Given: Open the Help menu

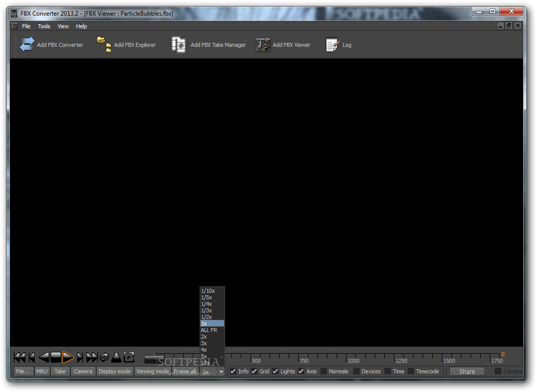Looking at the screenshot, I should coord(82,26).
